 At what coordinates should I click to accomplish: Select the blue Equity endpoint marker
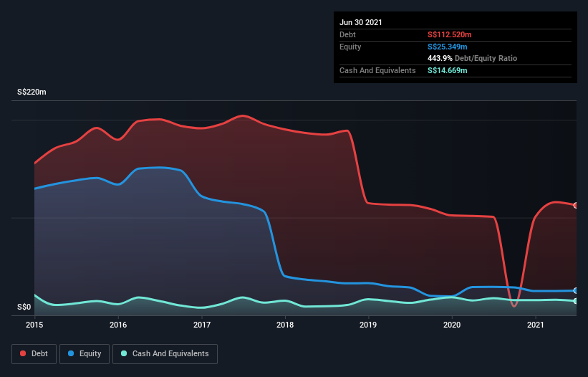point(576,290)
